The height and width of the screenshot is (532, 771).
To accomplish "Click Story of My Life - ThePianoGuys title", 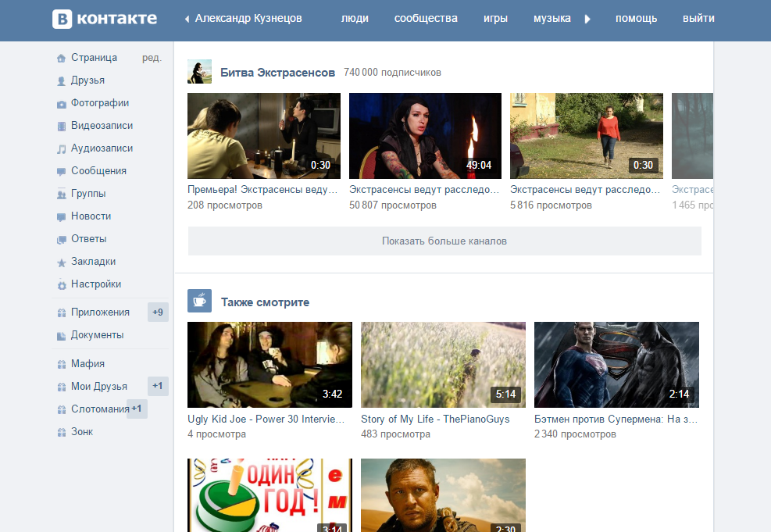I will click(x=435, y=419).
